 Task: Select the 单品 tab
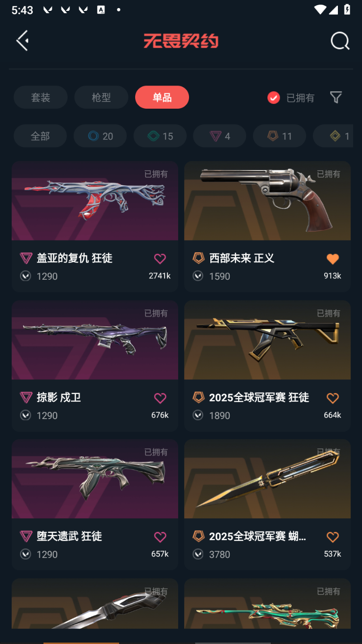coord(162,97)
